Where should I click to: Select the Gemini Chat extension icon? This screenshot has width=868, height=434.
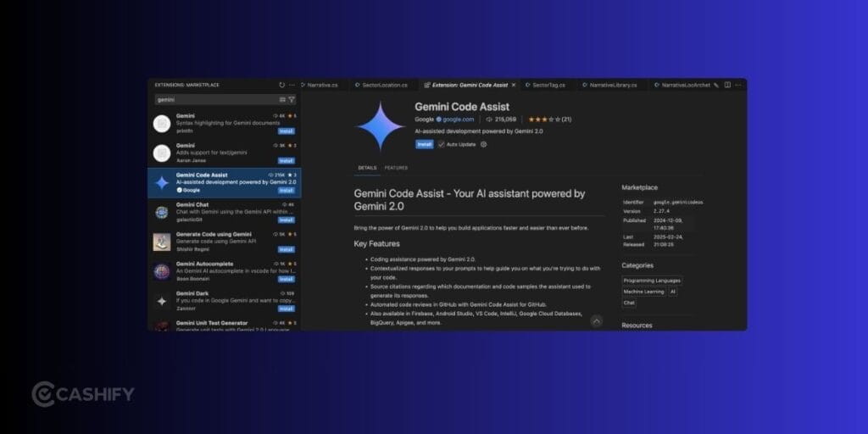tap(162, 213)
